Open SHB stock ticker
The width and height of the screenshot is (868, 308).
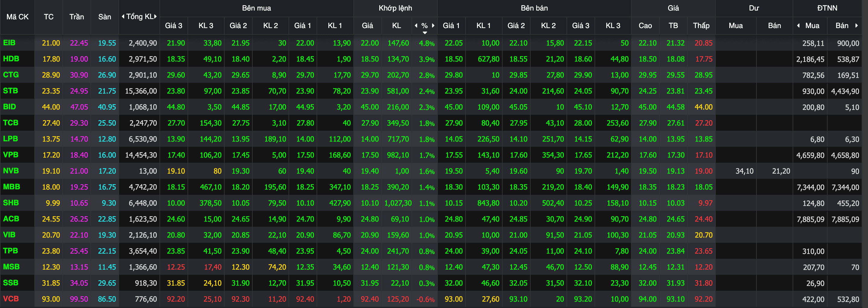pyautogui.click(x=11, y=203)
